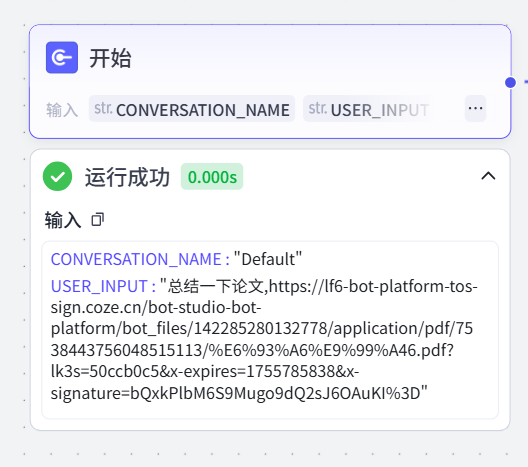Click the 输入 label in Start node
Image resolution: width=528 pixels, height=467 pixels.
[62, 110]
